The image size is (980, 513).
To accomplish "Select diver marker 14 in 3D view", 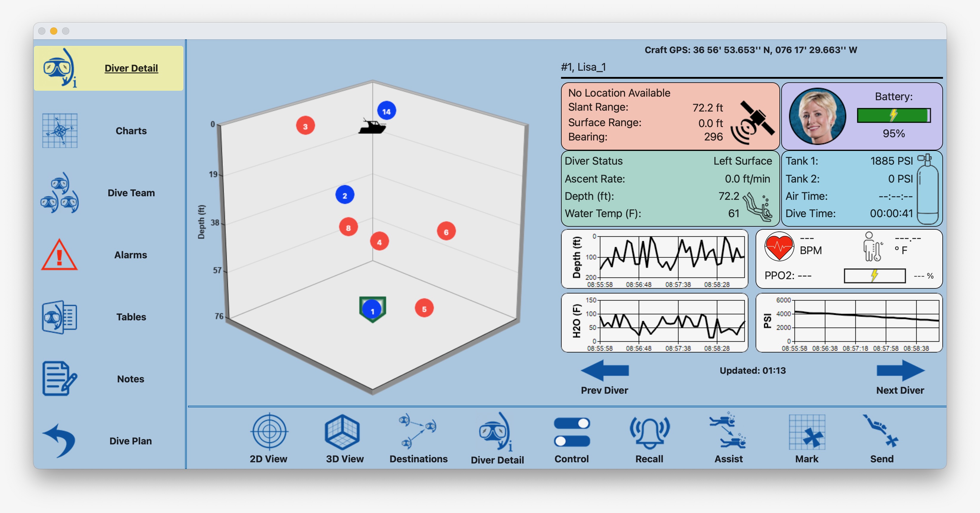I will (x=386, y=111).
